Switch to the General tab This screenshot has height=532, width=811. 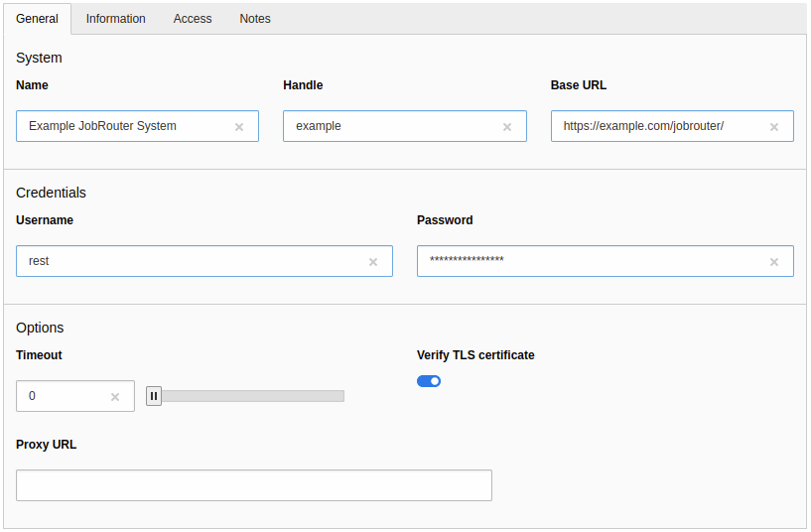37,19
